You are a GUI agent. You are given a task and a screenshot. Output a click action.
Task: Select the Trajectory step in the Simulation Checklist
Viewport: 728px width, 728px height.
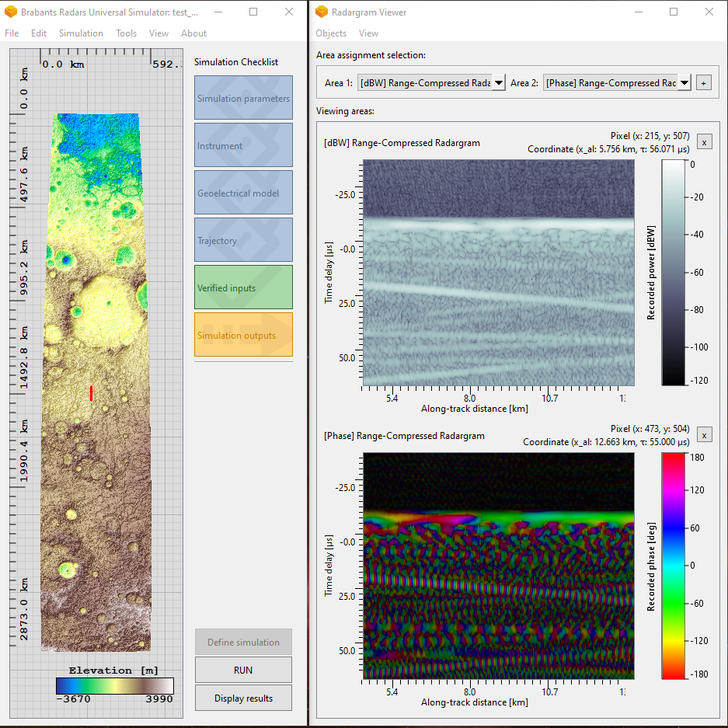coord(242,240)
